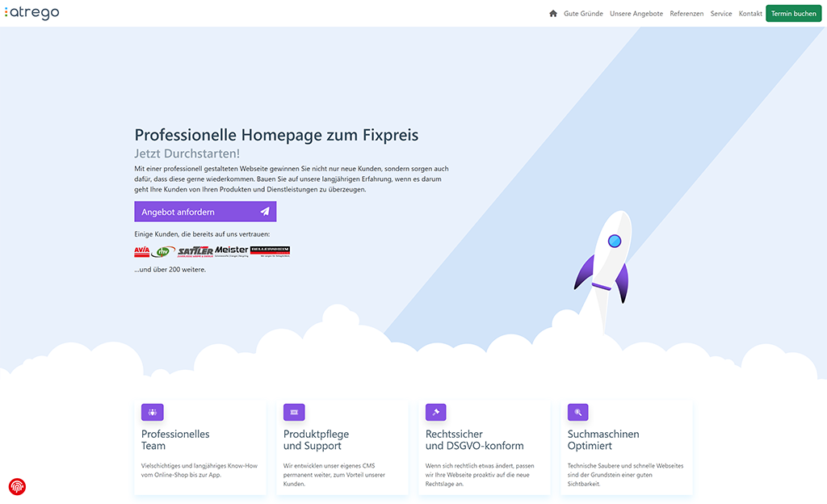Click the Bellersheim customer logo
The height and width of the screenshot is (504, 827).
(270, 251)
